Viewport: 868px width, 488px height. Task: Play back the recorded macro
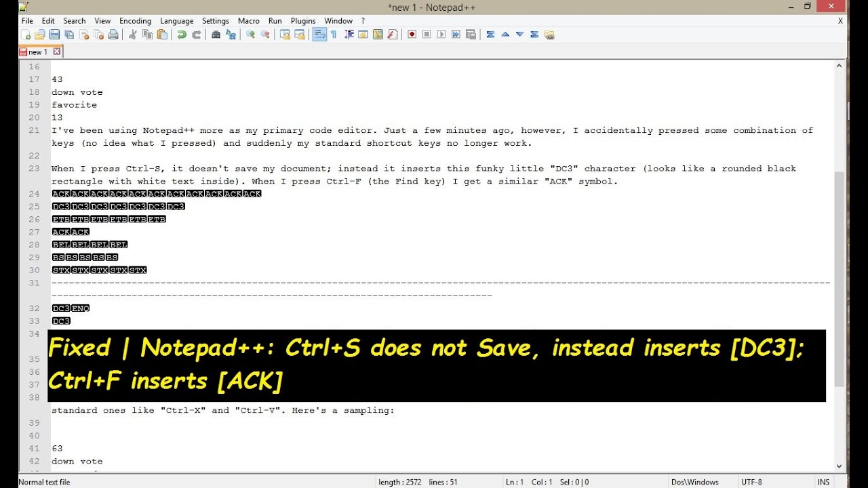[x=441, y=35]
